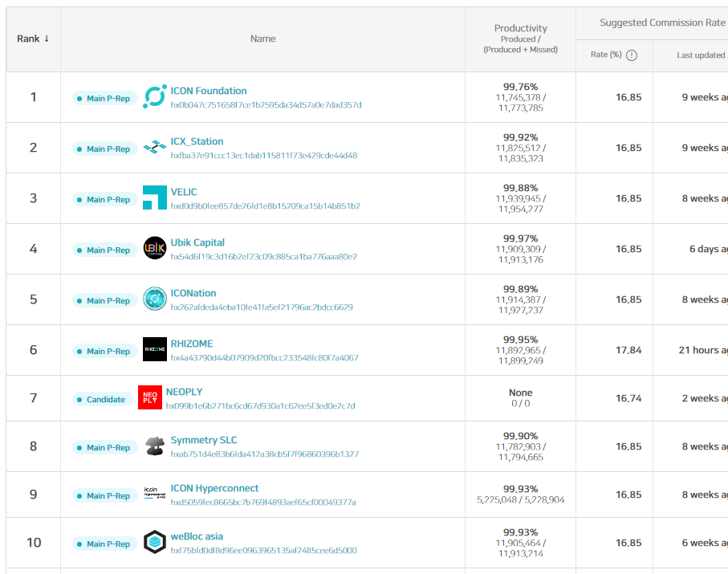
Task: Select the None productivity value for NEOPLY
Action: click(x=520, y=393)
